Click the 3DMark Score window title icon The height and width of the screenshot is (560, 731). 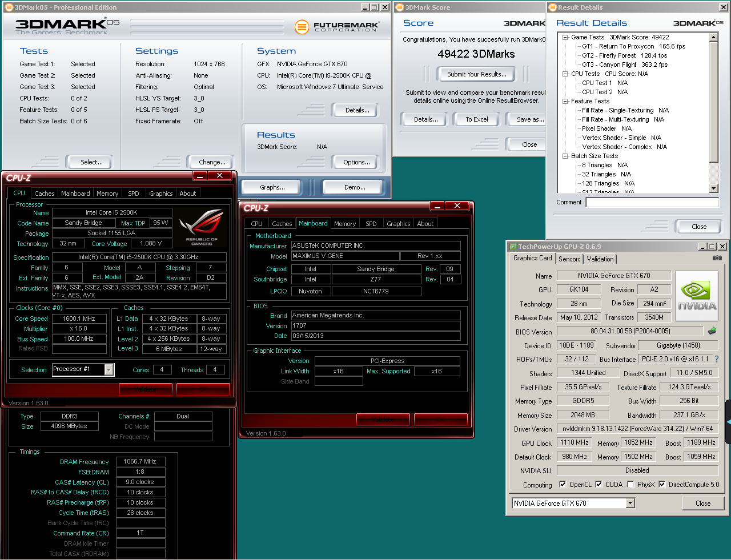pos(400,7)
